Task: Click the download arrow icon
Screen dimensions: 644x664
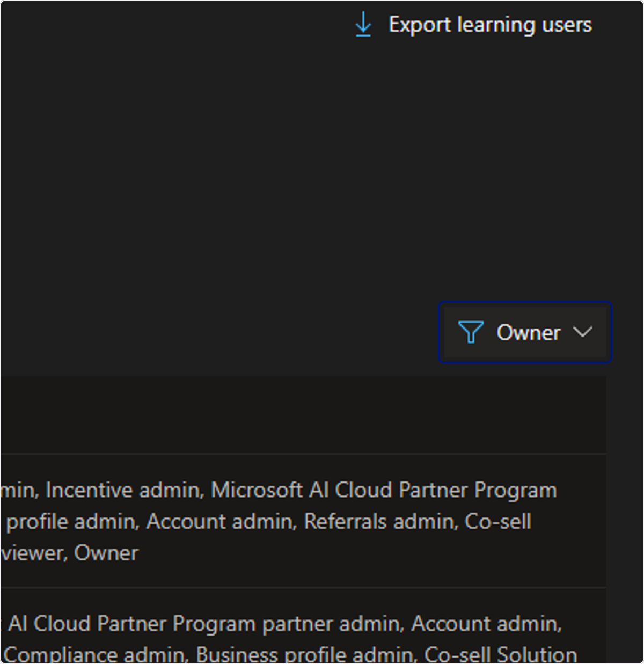Action: coord(363,25)
